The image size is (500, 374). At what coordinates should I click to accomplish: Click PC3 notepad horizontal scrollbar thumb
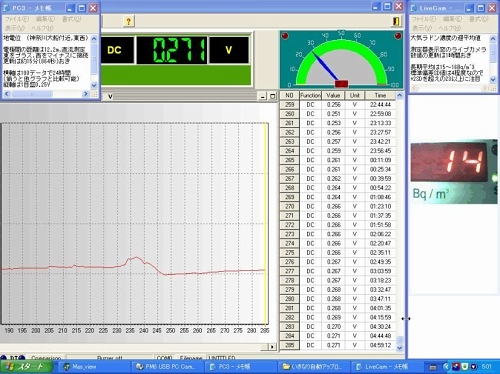pyautogui.click(x=32, y=94)
